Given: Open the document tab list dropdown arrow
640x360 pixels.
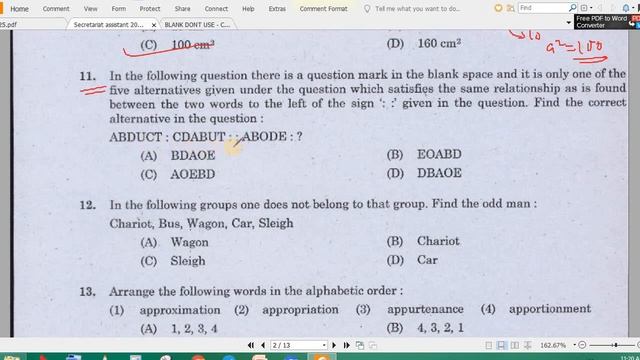Looking at the screenshot, I should (569, 23).
